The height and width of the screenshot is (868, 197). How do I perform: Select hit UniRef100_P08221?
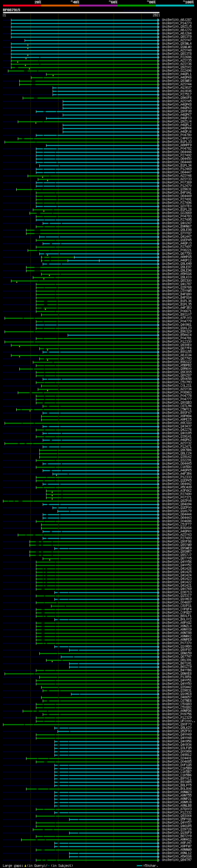coord(177,250)
